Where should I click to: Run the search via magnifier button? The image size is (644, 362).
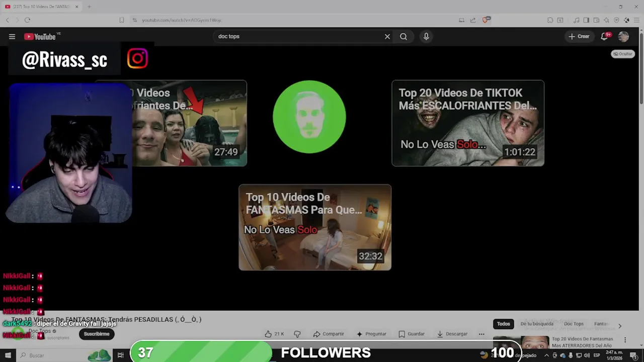pos(404,36)
